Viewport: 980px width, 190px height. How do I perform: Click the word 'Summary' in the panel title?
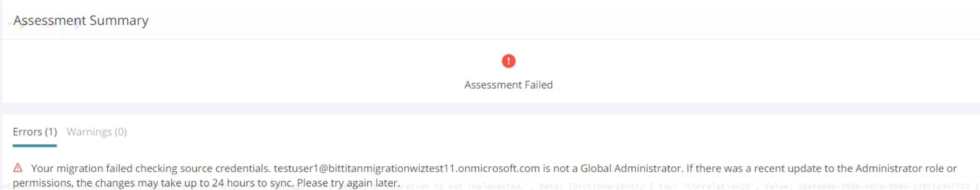pos(119,20)
